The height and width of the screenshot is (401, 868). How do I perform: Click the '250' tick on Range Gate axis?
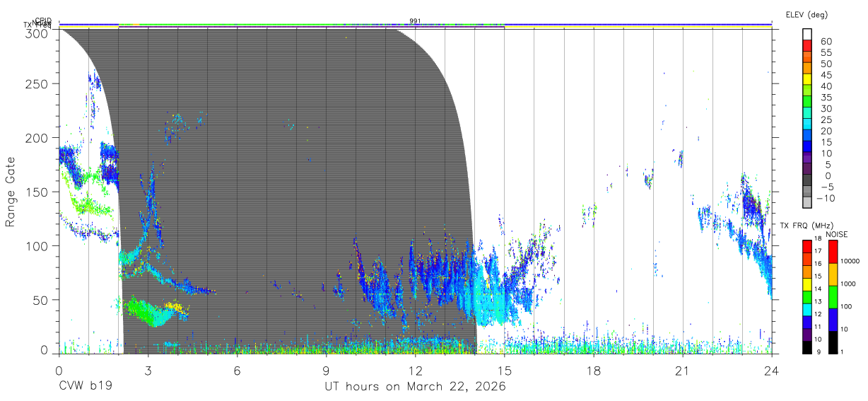38,83
